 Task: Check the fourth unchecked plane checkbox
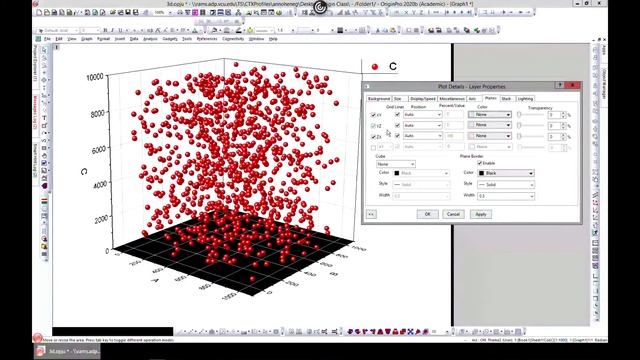coord(373,147)
